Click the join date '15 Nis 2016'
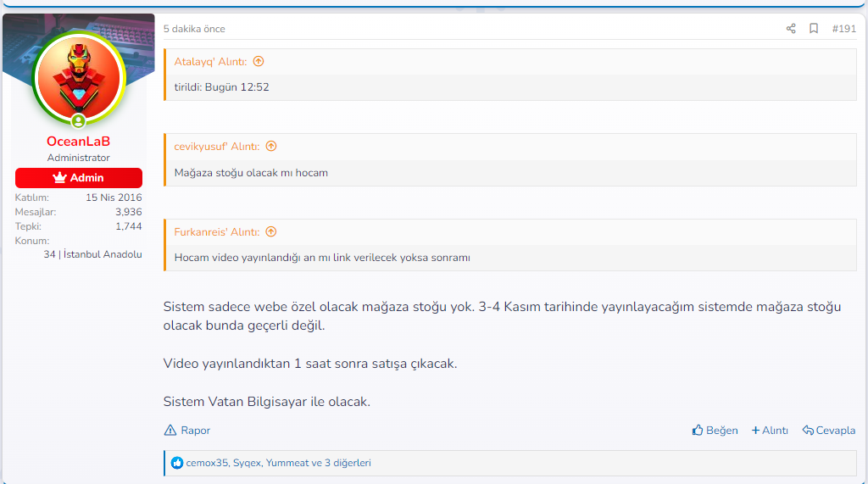Screen dimensions: 868x484 tap(114, 197)
